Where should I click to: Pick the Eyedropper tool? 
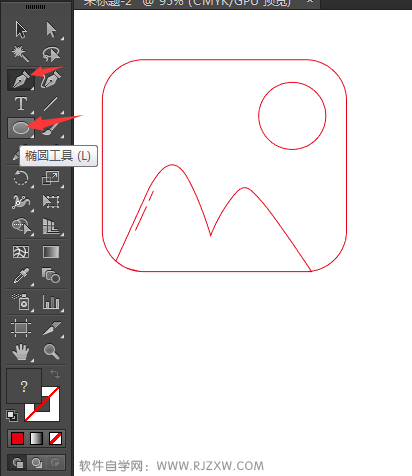pyautogui.click(x=21, y=276)
